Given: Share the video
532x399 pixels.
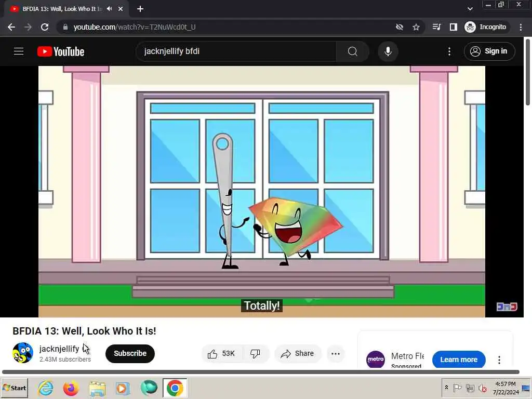Looking at the screenshot, I should point(297,353).
